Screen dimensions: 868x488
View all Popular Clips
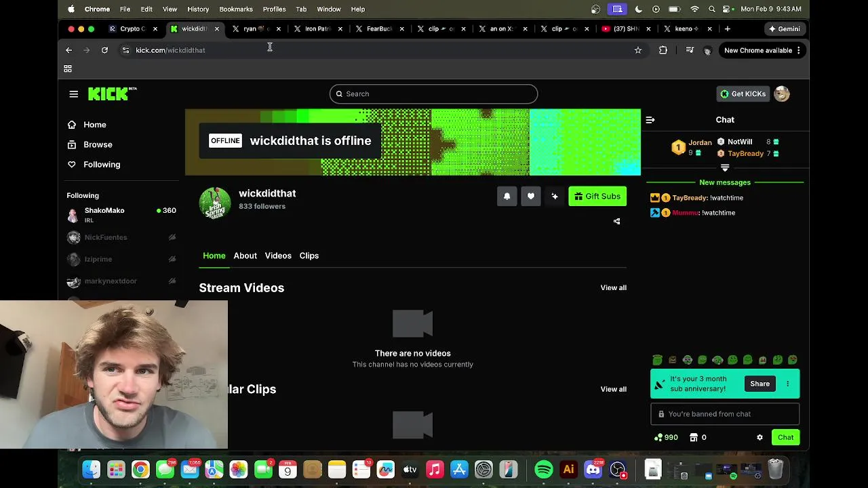[x=613, y=389]
